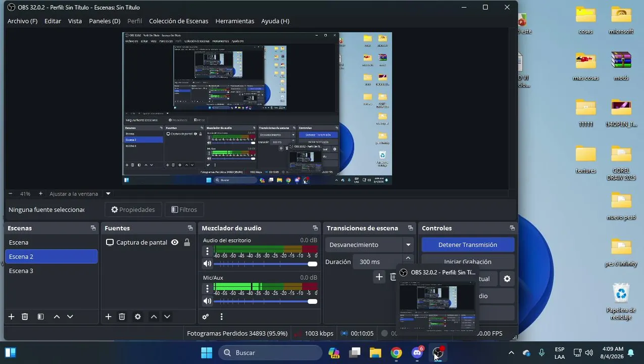Mute Audio del escritorio speaker icon
This screenshot has width=644, height=364.
(x=207, y=264)
